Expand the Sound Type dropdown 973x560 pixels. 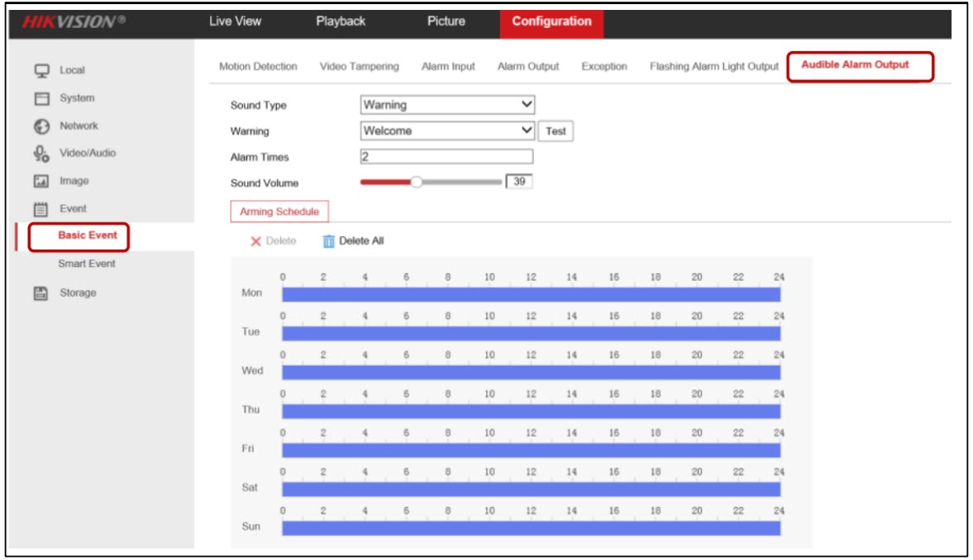[447, 105]
